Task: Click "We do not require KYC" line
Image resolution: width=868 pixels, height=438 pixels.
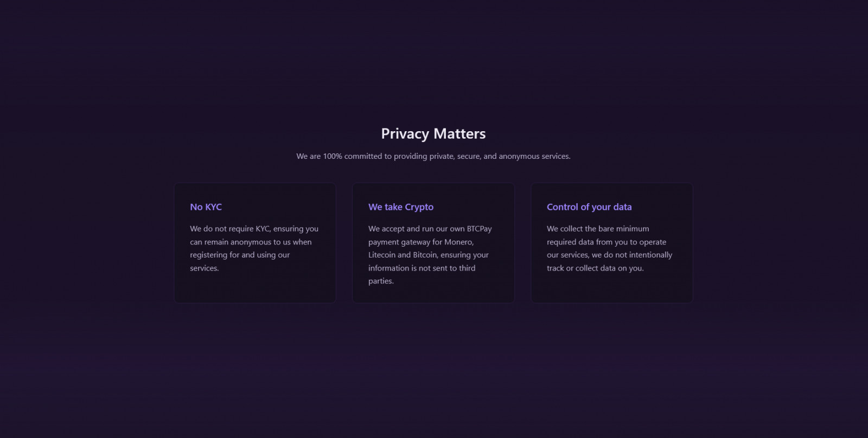Action: [254, 229]
